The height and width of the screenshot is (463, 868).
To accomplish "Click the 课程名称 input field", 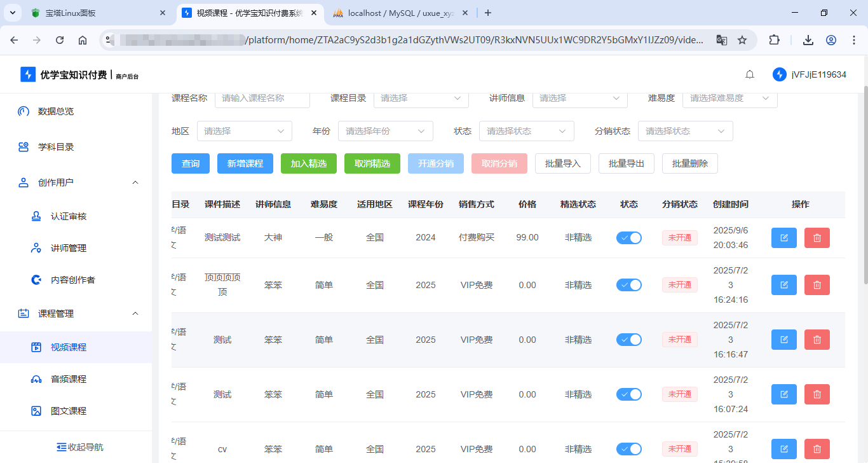I will tap(262, 99).
